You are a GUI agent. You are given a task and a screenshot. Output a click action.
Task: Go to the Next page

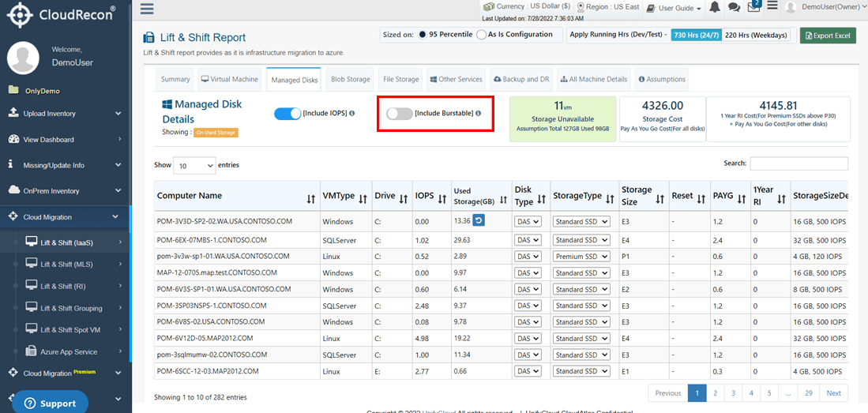pos(834,393)
